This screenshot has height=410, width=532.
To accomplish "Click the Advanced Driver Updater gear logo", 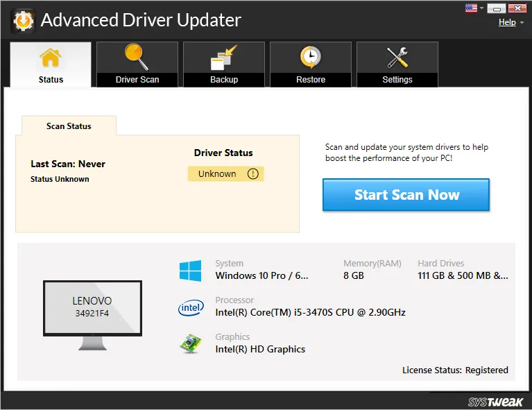I will 23,20.
